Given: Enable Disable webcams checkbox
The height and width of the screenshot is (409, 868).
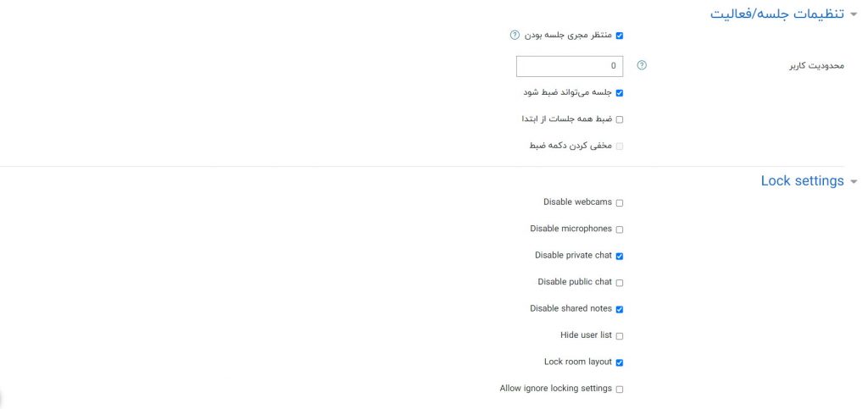Looking at the screenshot, I should tap(620, 203).
